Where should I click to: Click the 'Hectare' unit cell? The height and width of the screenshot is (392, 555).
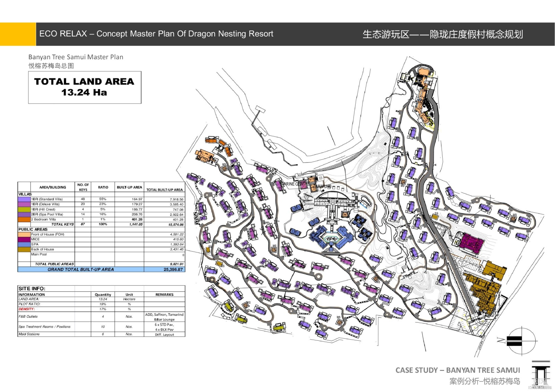coord(129,299)
